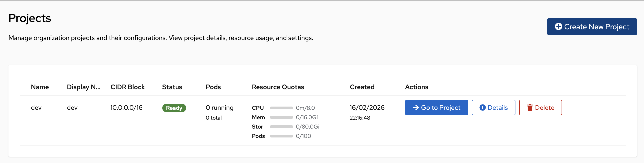Click the 10.0.0.0/16 CIDR value

click(126, 108)
